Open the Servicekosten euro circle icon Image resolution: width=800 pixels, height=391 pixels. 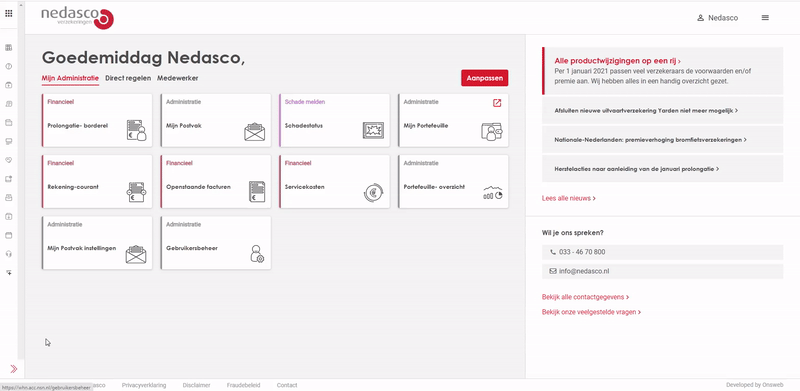tap(373, 193)
